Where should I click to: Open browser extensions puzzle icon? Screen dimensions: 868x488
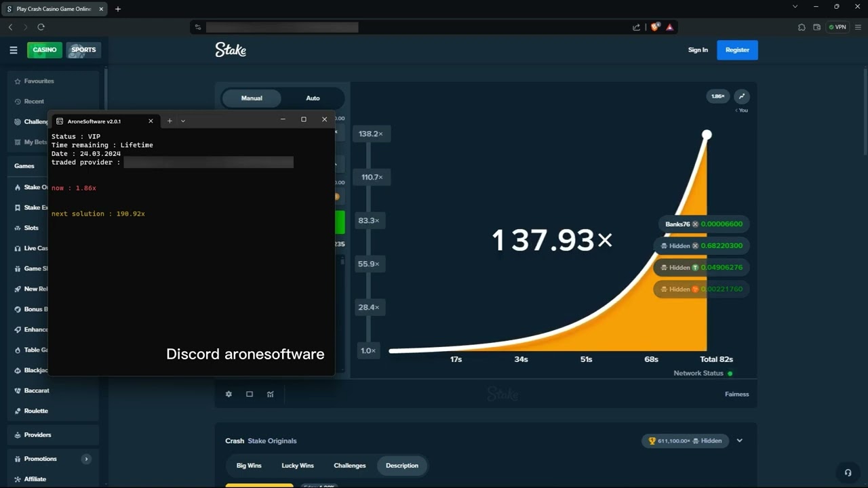click(802, 27)
